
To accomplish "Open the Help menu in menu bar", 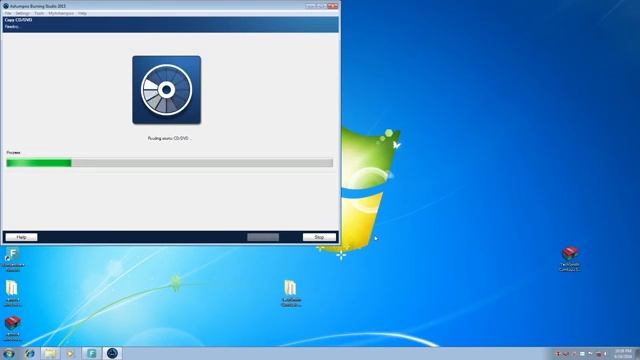I will [x=82, y=13].
